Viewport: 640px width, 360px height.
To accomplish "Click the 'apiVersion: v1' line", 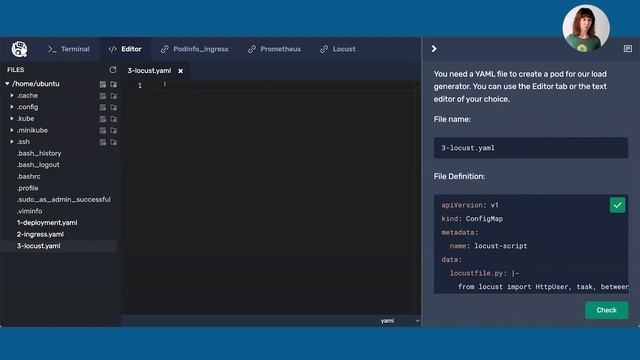I will coord(470,205).
